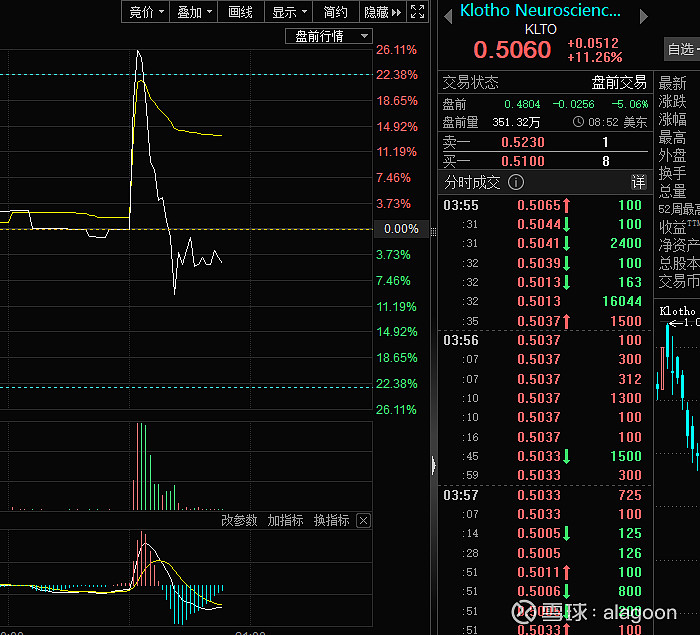Click 换指标 to switch indicator
Screen dimensions: 700x635
tap(331, 520)
